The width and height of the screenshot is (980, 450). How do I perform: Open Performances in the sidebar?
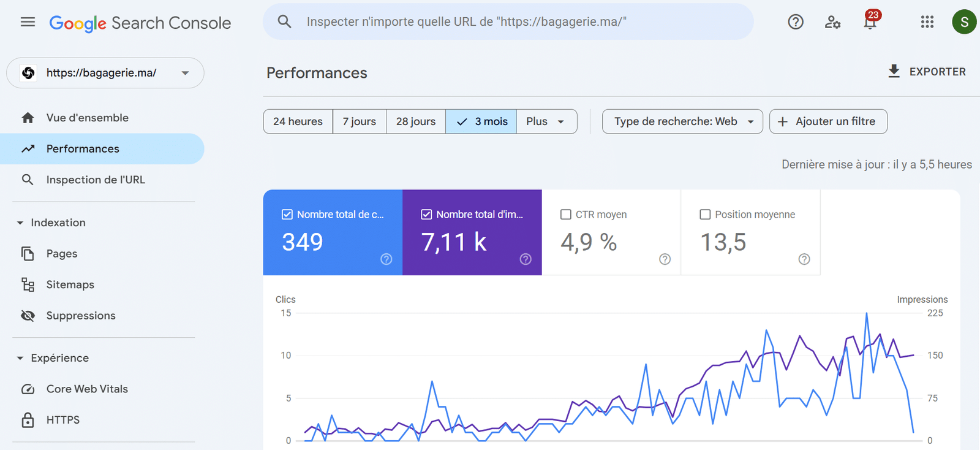click(x=102, y=149)
